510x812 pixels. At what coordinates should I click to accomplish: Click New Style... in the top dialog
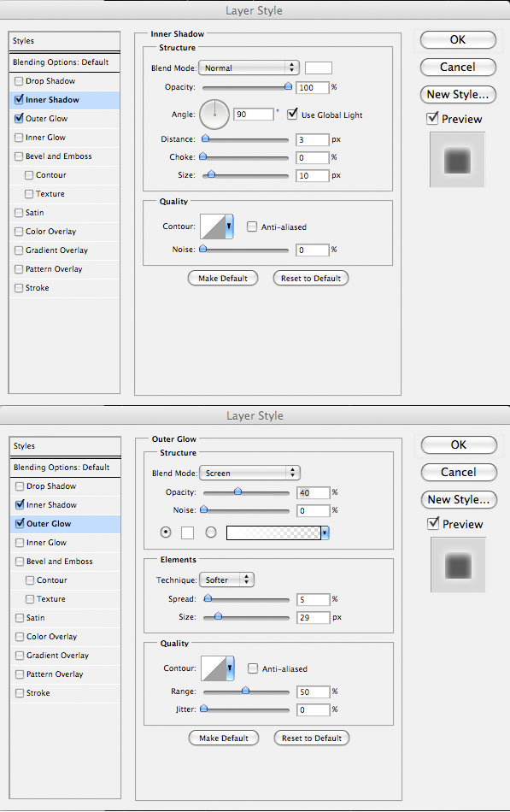(x=458, y=94)
